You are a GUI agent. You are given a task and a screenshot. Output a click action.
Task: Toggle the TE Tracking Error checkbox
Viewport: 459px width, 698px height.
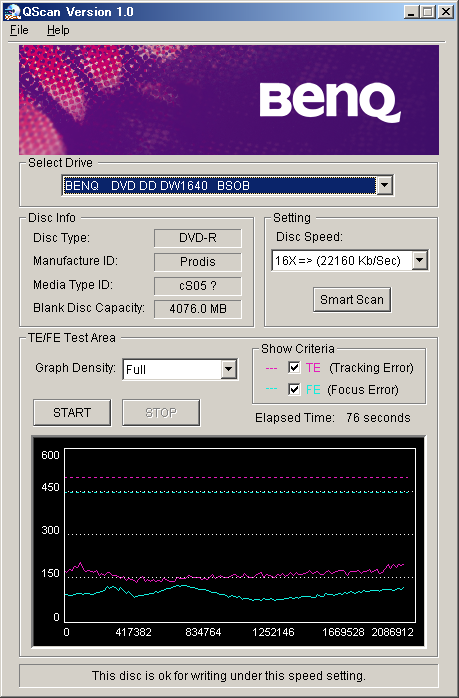pyautogui.click(x=294, y=367)
